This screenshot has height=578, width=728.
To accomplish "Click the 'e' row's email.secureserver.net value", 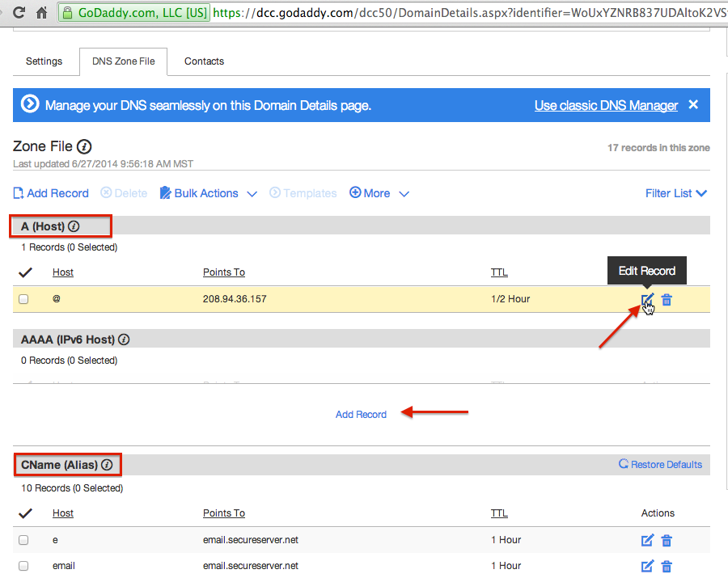I will 251,540.
